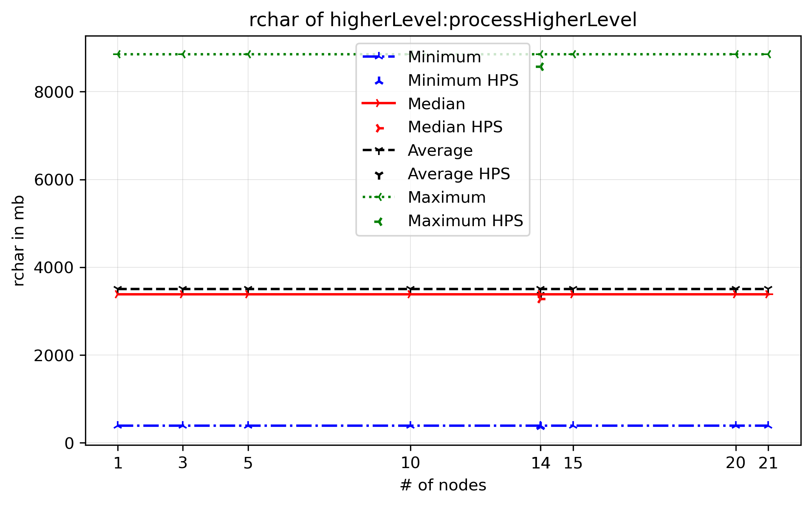Click the y-axis tick label '0'

pyautogui.click(x=69, y=443)
